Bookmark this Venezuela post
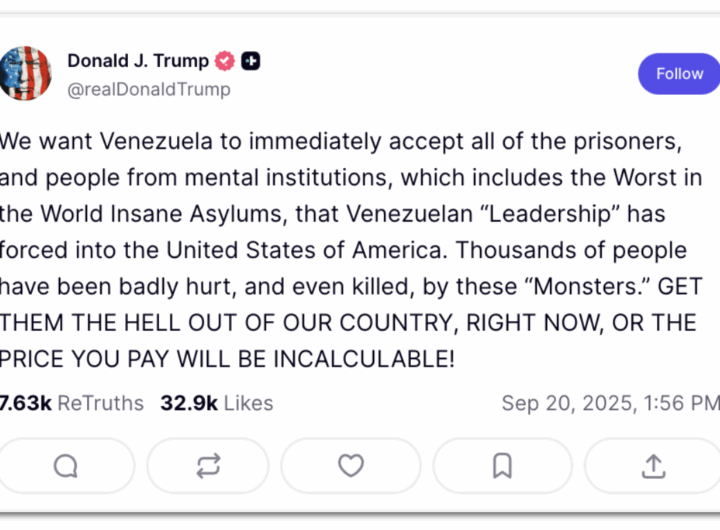This screenshot has height=530, width=720. 502,466
